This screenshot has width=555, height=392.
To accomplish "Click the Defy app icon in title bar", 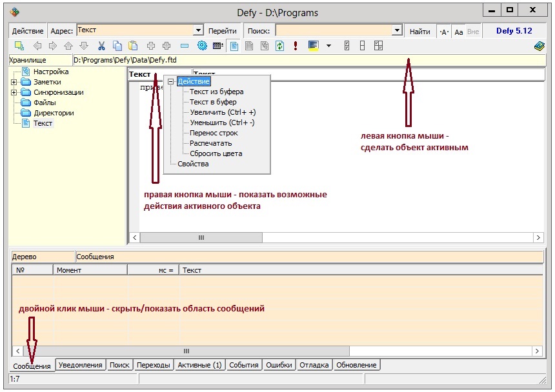I will pyautogui.click(x=14, y=12).
